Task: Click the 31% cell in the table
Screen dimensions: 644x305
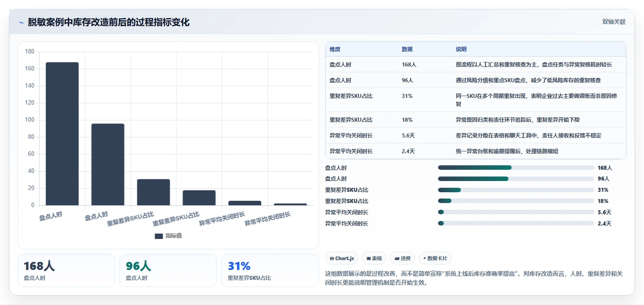Action: (407, 96)
